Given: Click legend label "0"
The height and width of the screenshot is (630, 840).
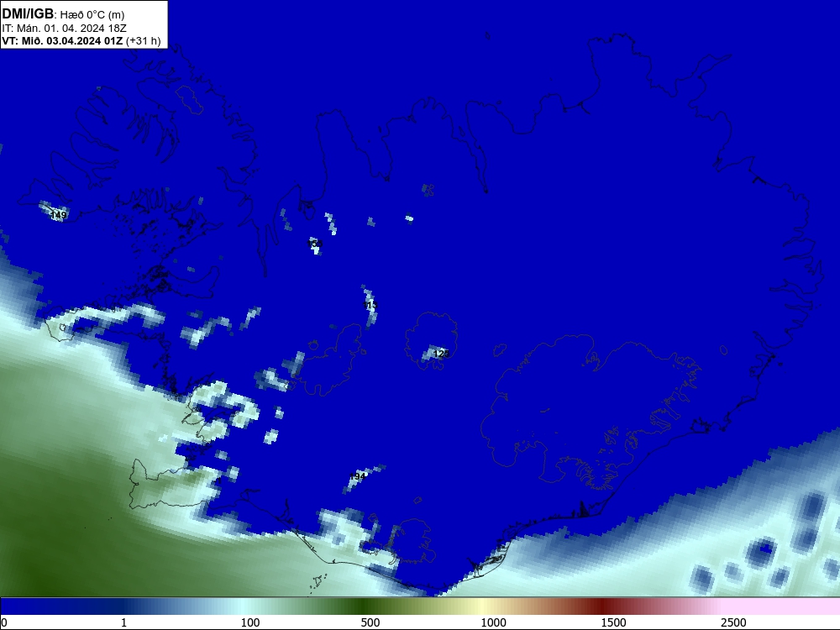Looking at the screenshot, I should [5, 622].
